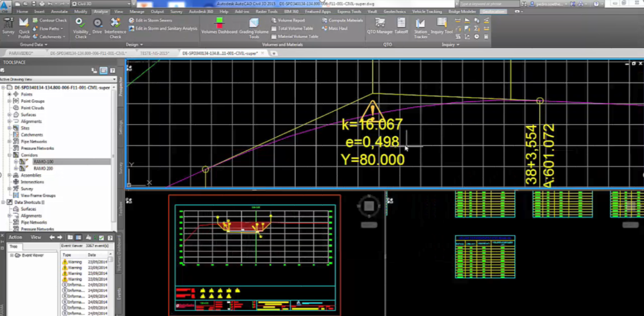The width and height of the screenshot is (644, 316).
Task: Select the RAMO 200 corridor
Action: click(x=43, y=169)
